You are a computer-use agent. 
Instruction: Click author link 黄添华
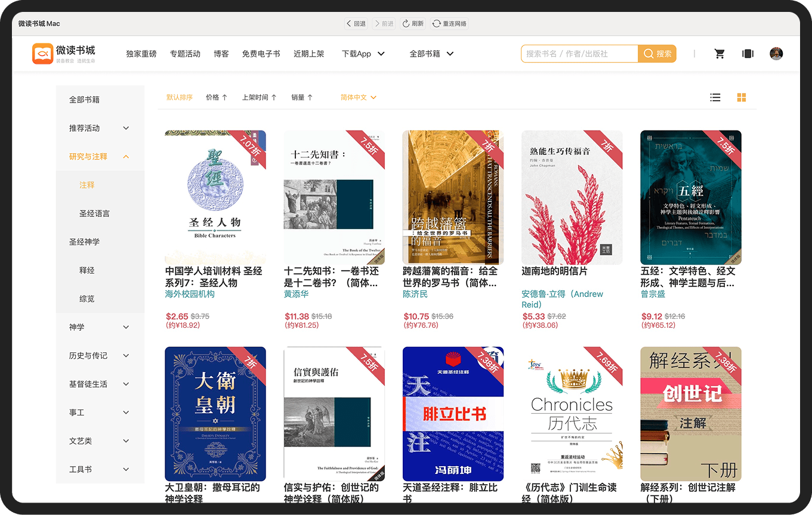[296, 294]
